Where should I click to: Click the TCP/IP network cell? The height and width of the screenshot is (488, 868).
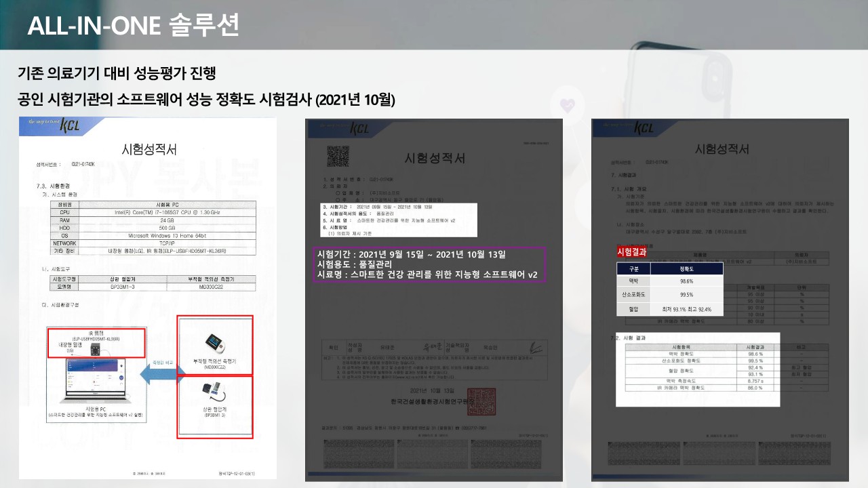[167, 243]
